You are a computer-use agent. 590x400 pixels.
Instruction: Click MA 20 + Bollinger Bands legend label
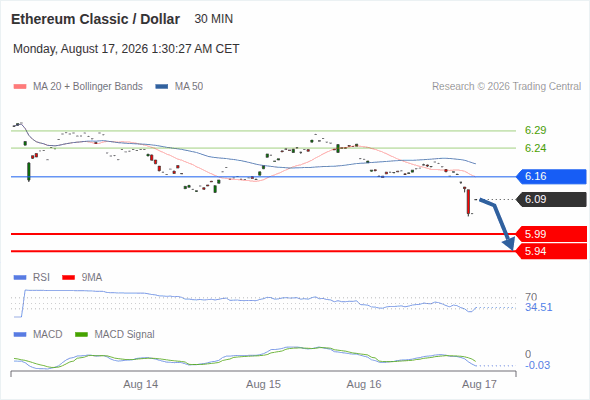(x=88, y=87)
